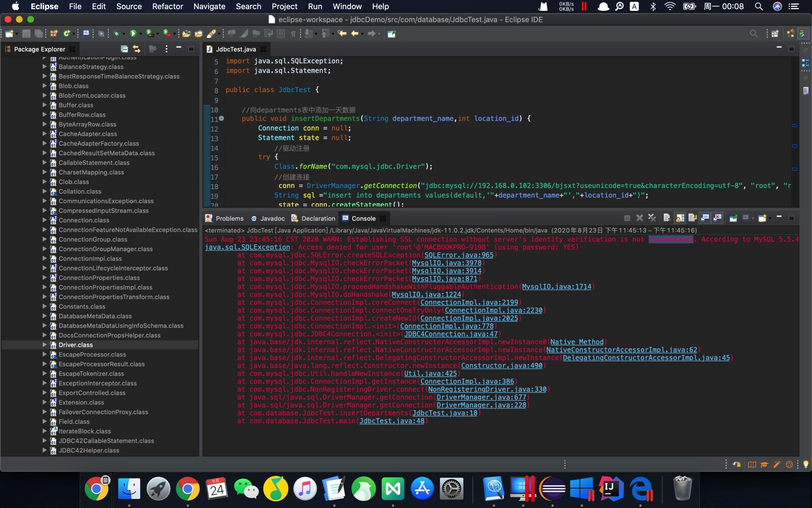Click the Clear Console icon
The image size is (812, 508).
pyautogui.click(x=667, y=218)
